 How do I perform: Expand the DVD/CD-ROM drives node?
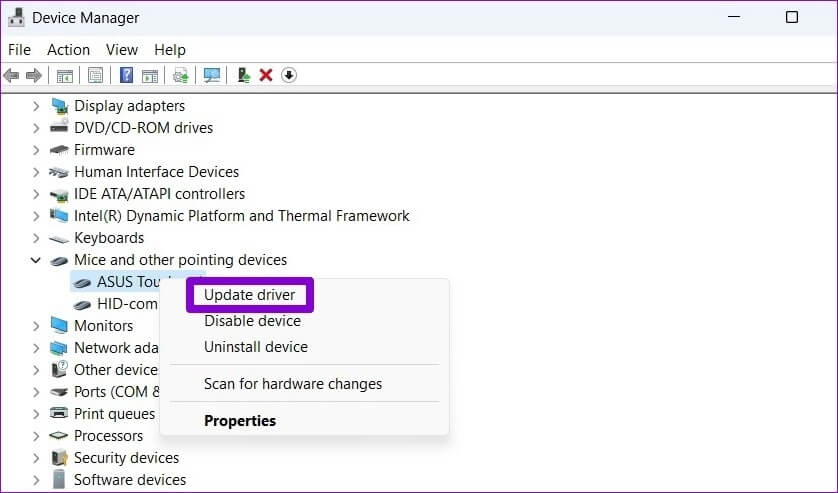coord(36,128)
